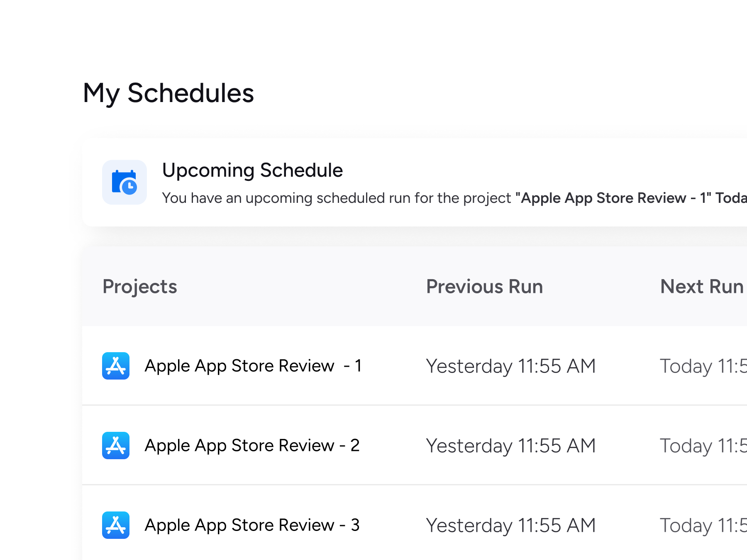Viewport: 747px width, 560px height.
Task: Click the My Schedules page heading
Action: coord(168,93)
